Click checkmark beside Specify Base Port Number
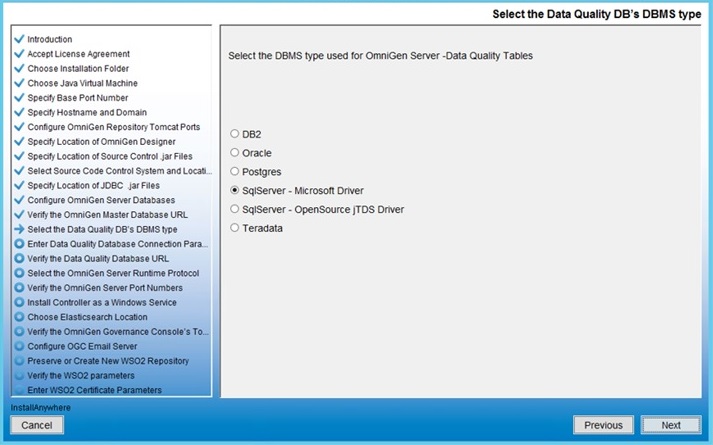The width and height of the screenshot is (713, 445). [19, 97]
